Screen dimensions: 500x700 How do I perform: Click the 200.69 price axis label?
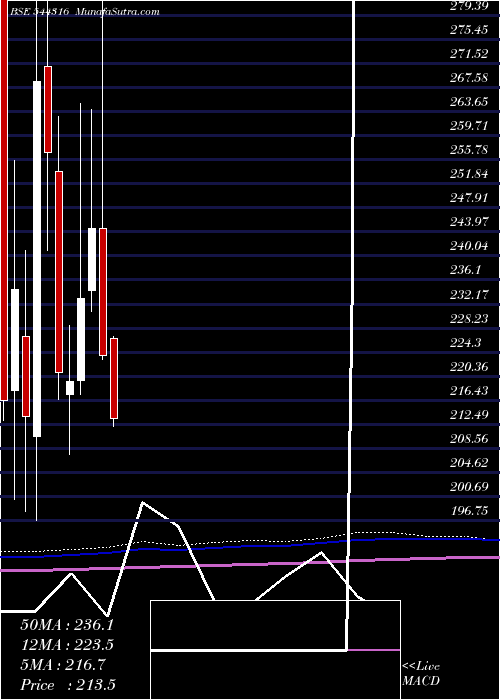(470, 487)
